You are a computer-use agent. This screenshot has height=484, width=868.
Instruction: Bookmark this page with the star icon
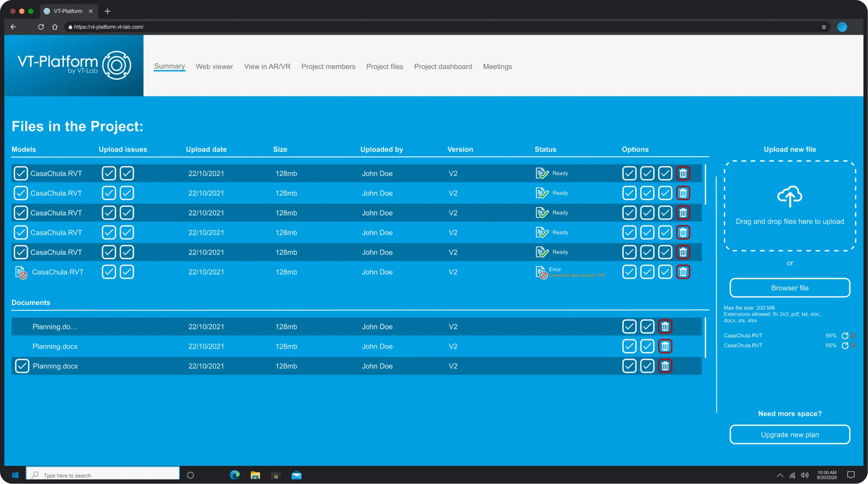click(x=823, y=27)
